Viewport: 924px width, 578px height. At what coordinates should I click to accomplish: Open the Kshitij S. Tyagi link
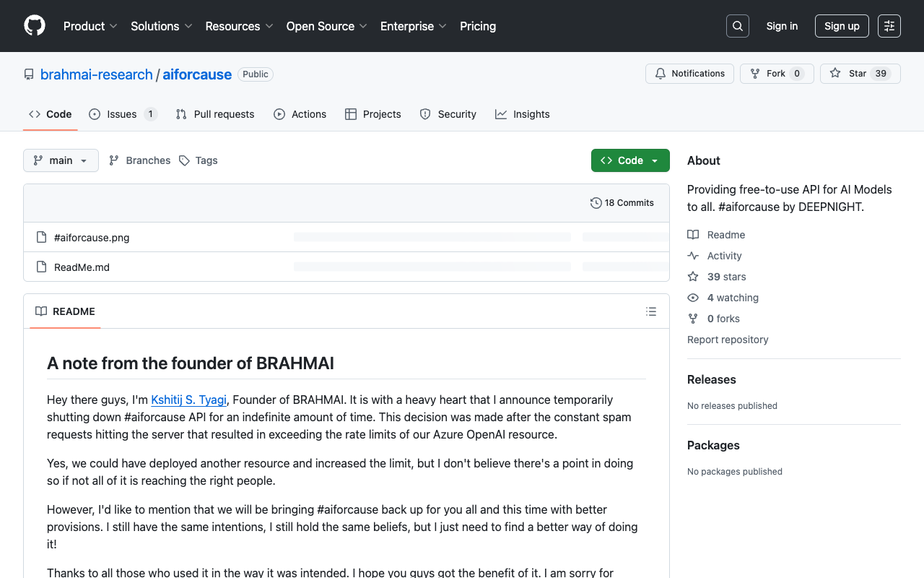[188, 400]
